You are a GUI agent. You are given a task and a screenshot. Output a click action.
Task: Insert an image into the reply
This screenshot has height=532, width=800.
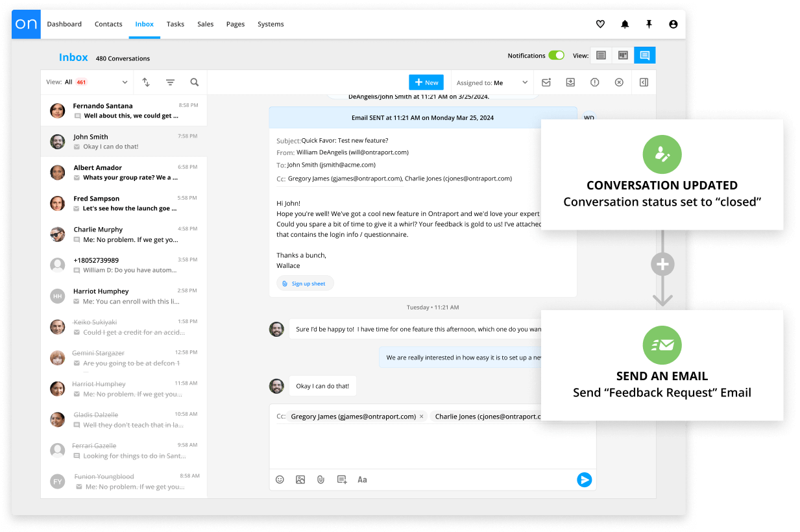[x=300, y=479]
